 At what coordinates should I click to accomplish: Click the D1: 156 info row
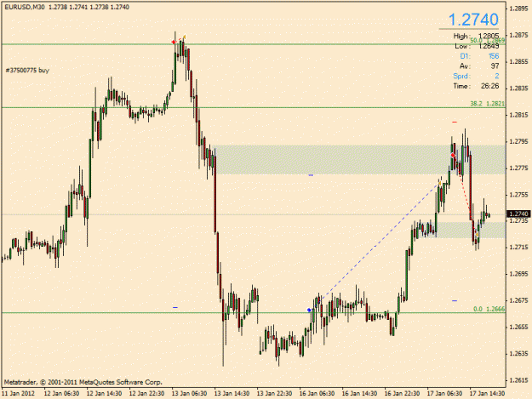coord(479,56)
